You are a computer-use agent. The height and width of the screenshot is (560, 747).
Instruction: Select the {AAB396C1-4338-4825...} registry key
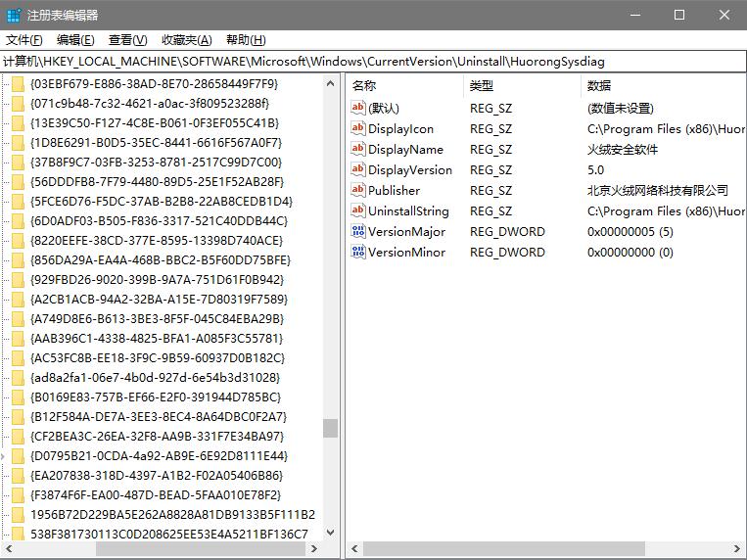click(x=157, y=339)
